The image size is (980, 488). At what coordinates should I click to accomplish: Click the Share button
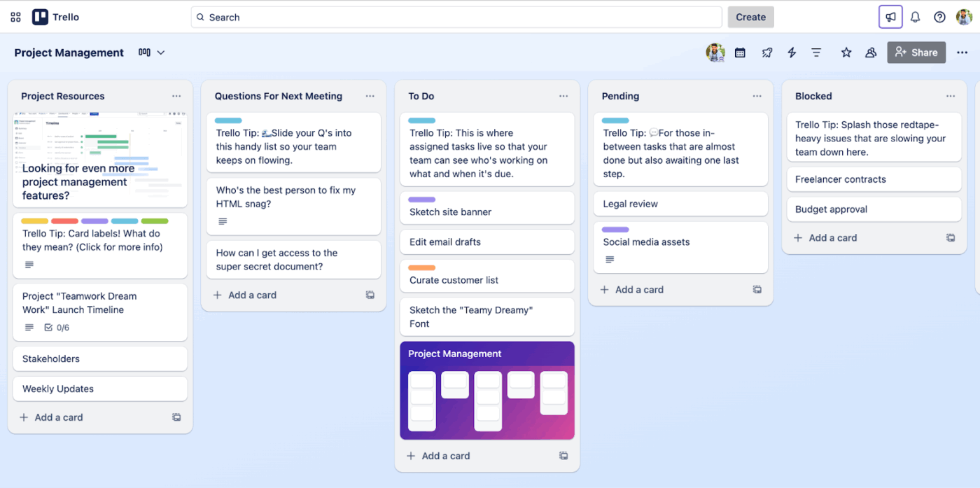point(916,52)
